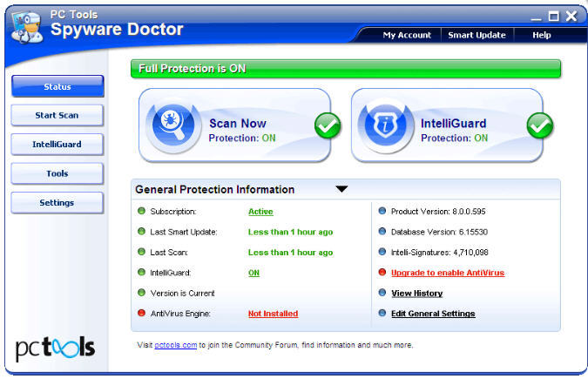Open the Smart Update tab

pyautogui.click(x=476, y=35)
